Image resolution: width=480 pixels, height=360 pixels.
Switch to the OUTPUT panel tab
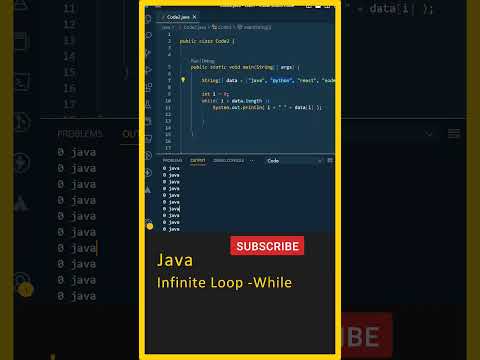(x=198, y=160)
